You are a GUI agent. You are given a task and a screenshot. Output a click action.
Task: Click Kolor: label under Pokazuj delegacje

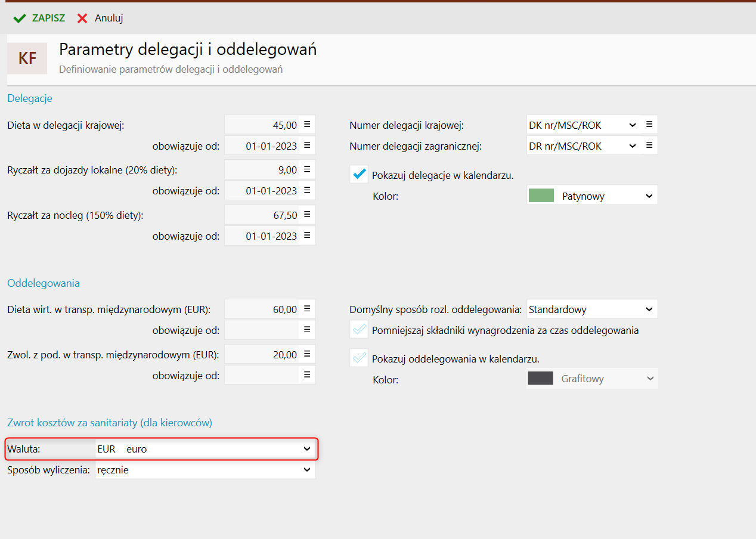pos(385,196)
